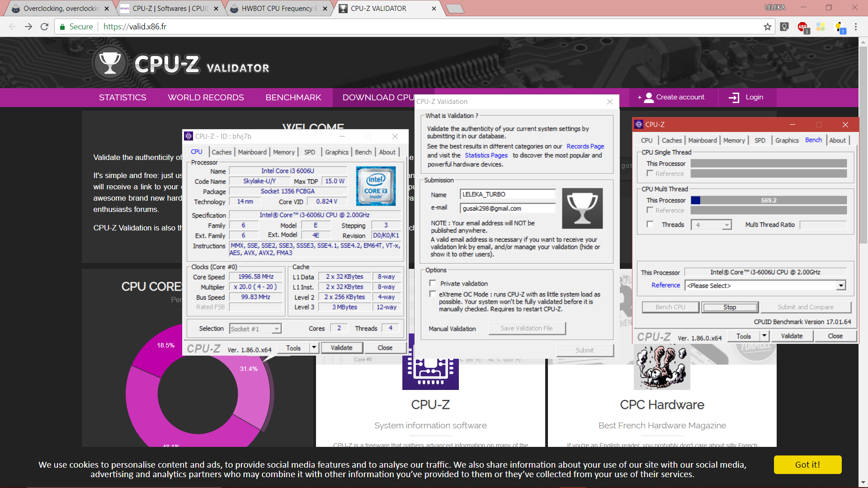Close the CPU-Z Validation dialog X
This screenshot has width=868, height=488.
click(x=610, y=102)
